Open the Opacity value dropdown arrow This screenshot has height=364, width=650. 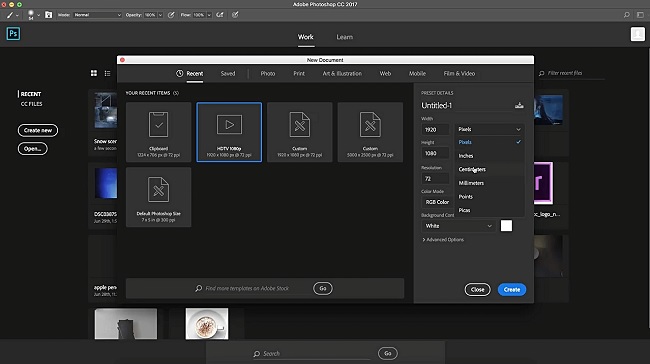160,15
